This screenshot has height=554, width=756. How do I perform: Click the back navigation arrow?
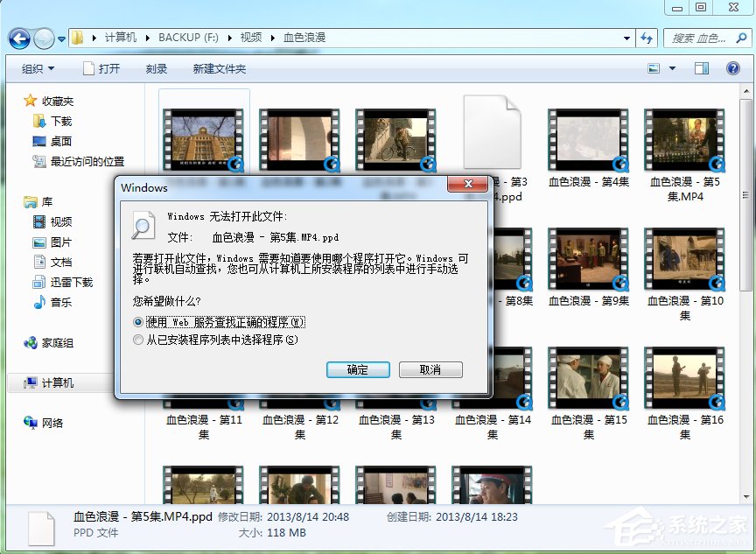(x=18, y=38)
